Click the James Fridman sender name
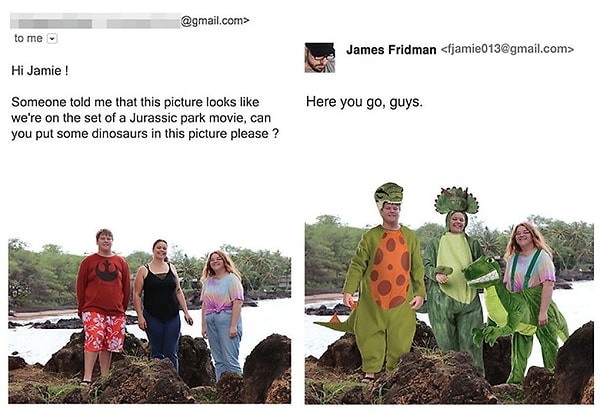This screenshot has width=600, height=415. (x=391, y=50)
